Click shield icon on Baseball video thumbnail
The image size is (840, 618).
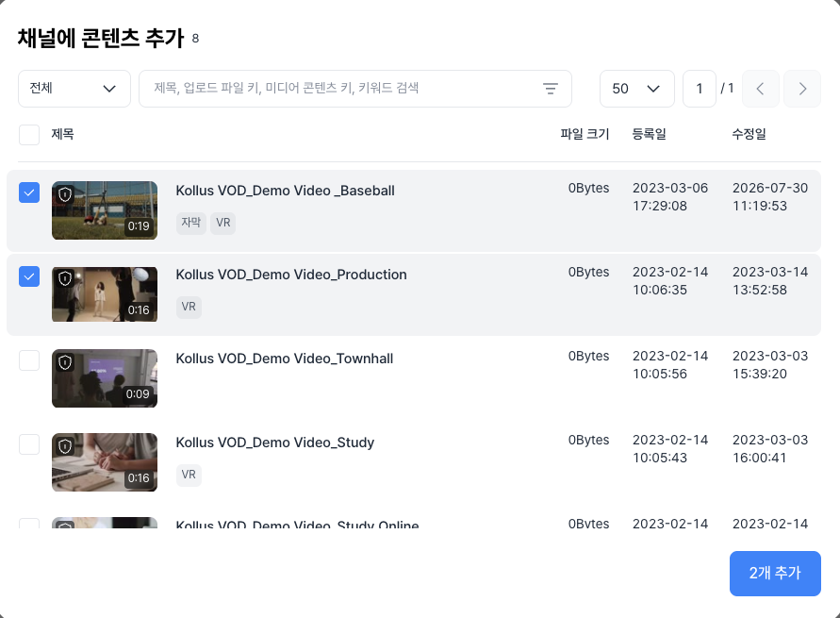(x=65, y=194)
